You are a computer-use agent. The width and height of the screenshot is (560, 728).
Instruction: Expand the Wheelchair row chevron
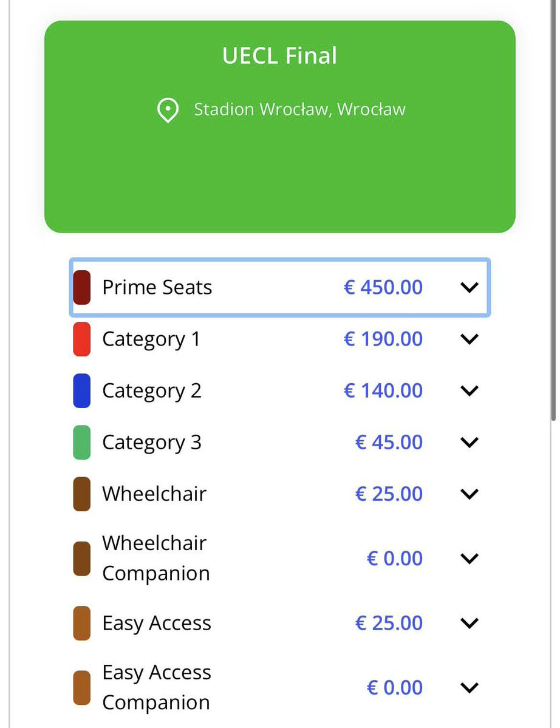470,494
